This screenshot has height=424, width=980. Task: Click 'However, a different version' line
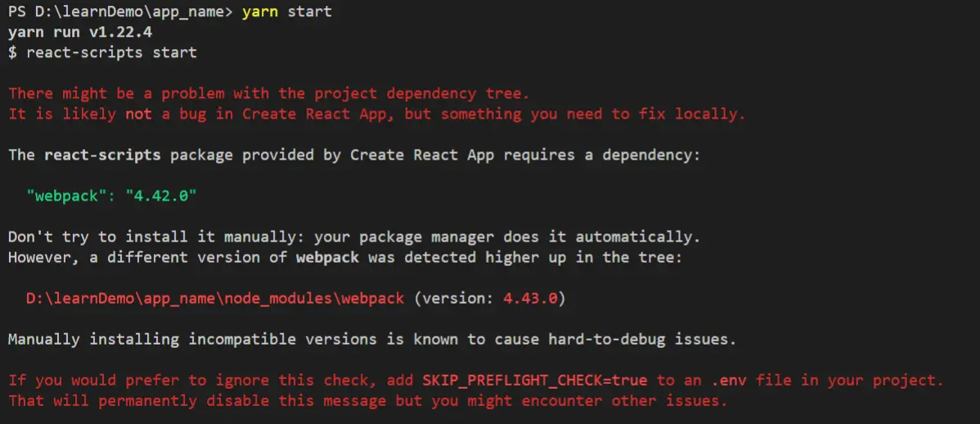(x=345, y=257)
